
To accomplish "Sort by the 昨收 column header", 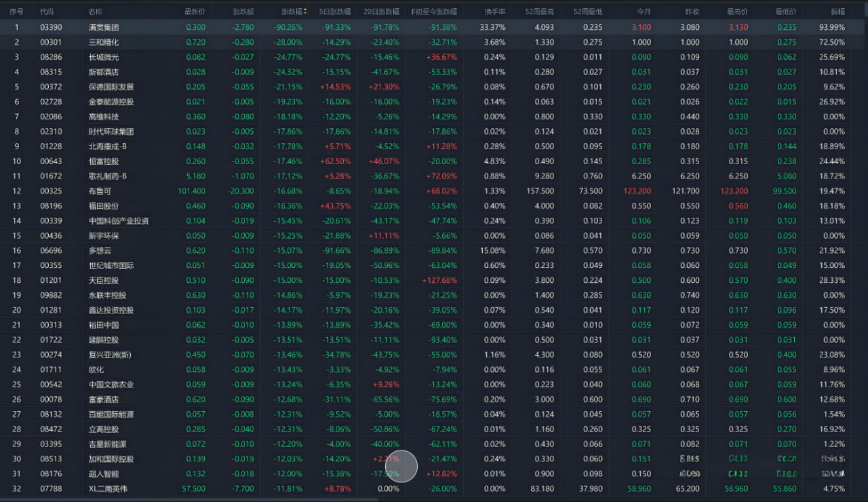I will click(692, 12).
